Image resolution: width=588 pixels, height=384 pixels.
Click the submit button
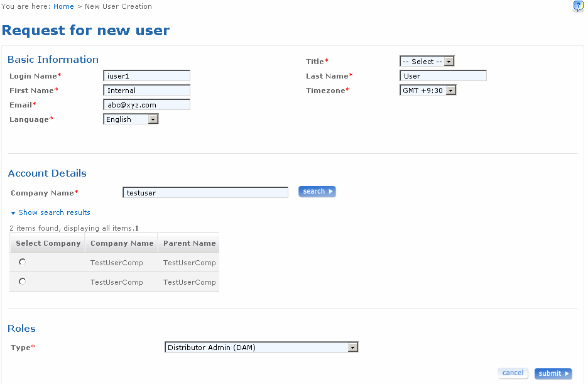553,374
